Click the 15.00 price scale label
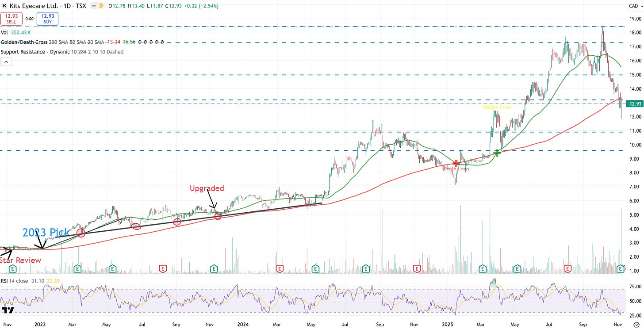 click(x=635, y=75)
